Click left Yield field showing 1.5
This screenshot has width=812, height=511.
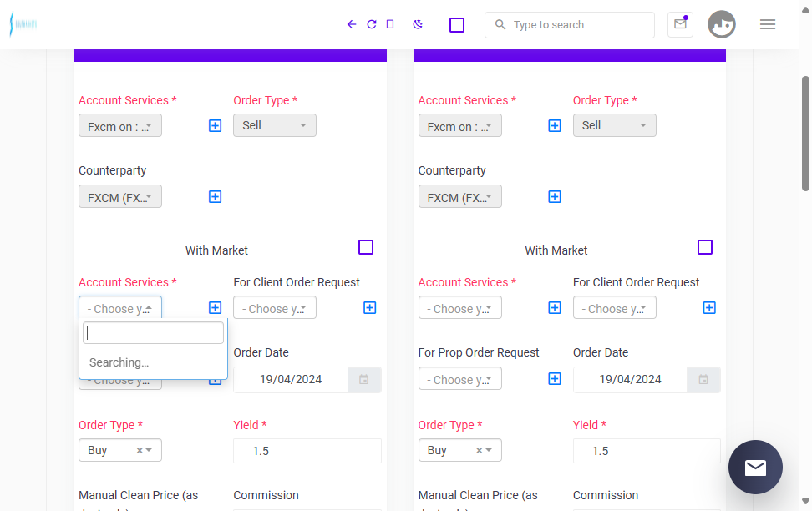(307, 451)
